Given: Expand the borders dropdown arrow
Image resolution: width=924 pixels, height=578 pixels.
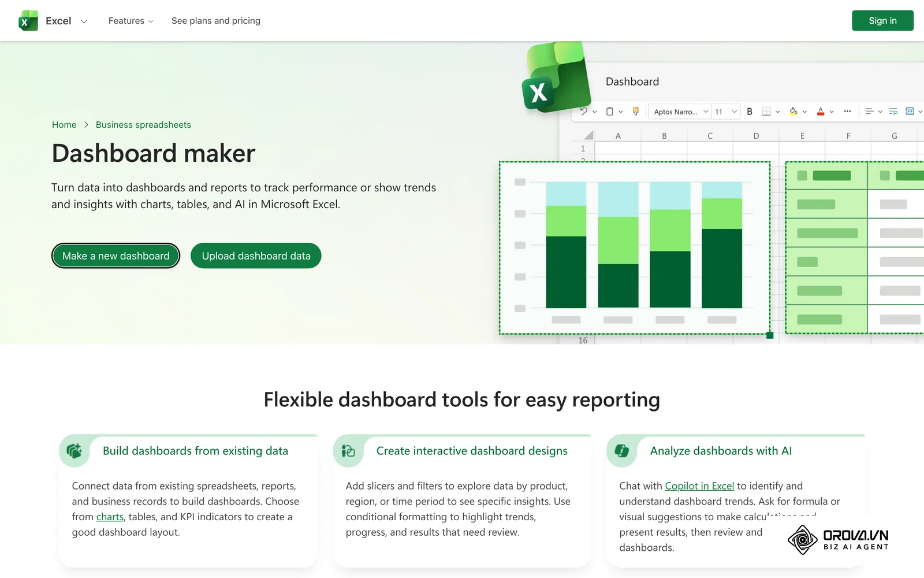Looking at the screenshot, I should 777,112.
